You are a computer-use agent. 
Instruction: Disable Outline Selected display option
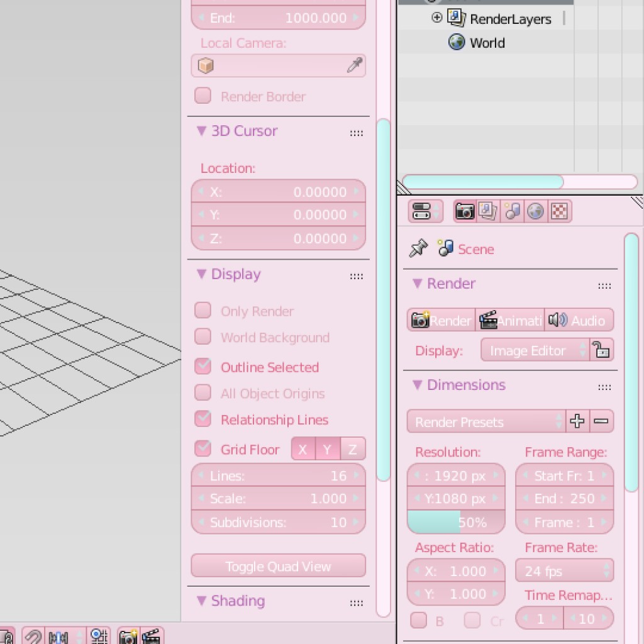coord(203,367)
